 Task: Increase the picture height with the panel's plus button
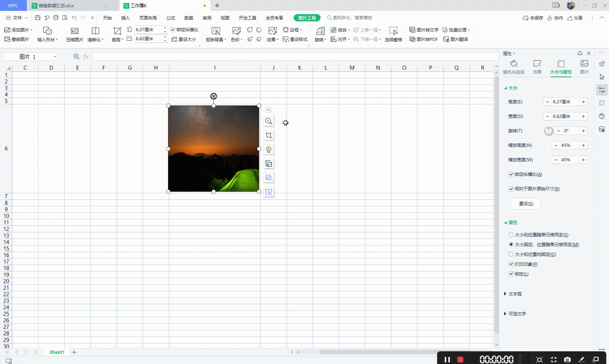[x=583, y=102]
